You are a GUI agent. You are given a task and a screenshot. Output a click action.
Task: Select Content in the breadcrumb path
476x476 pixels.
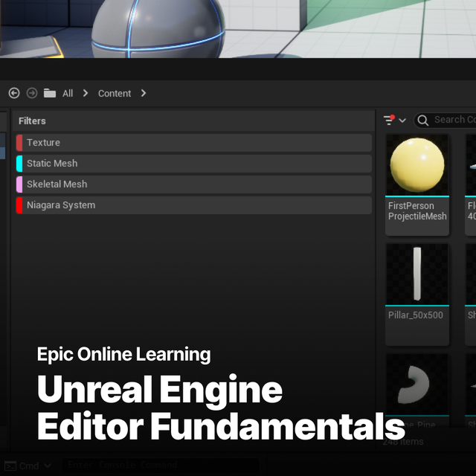pos(115,93)
